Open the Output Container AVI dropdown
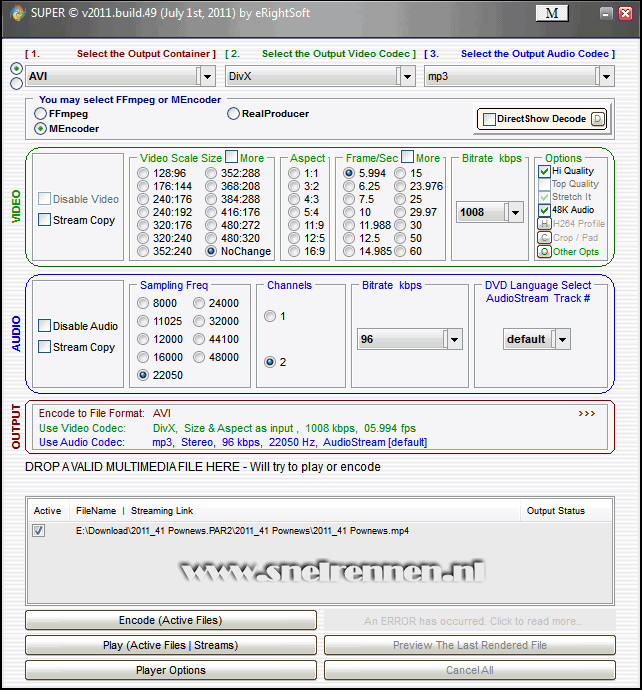642x690 pixels. pos(208,77)
